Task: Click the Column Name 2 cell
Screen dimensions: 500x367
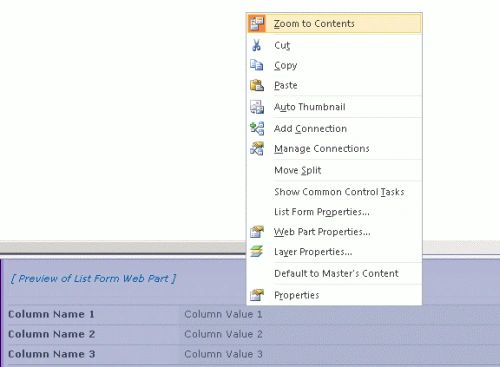Action: click(x=93, y=334)
